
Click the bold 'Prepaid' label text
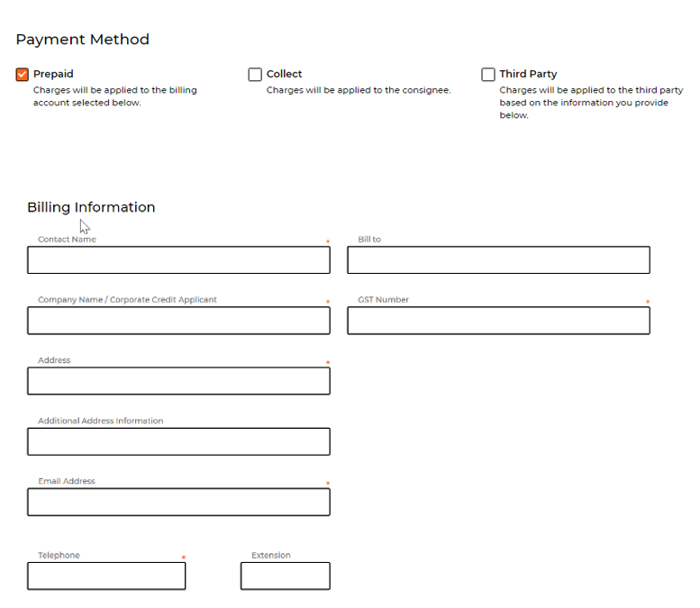tap(53, 74)
